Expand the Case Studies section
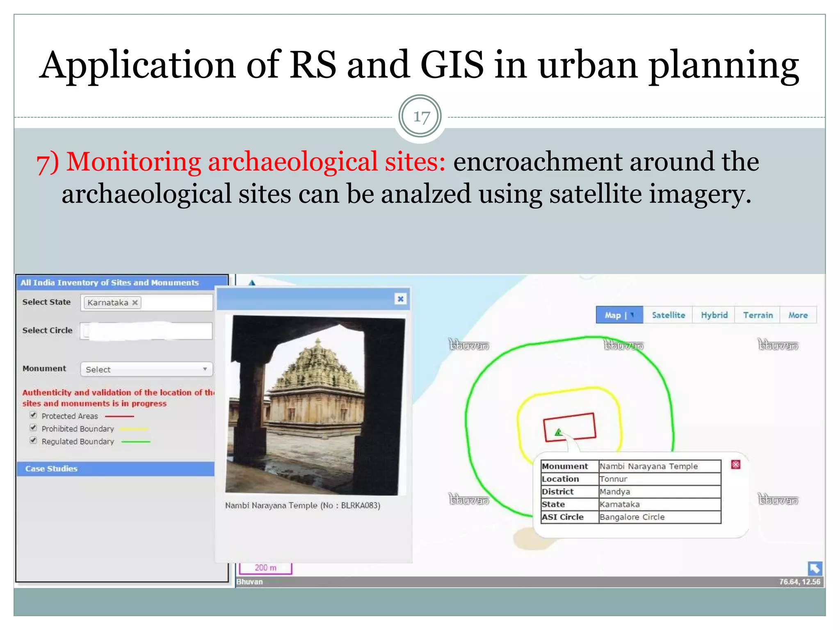The height and width of the screenshot is (630, 840). [x=116, y=469]
